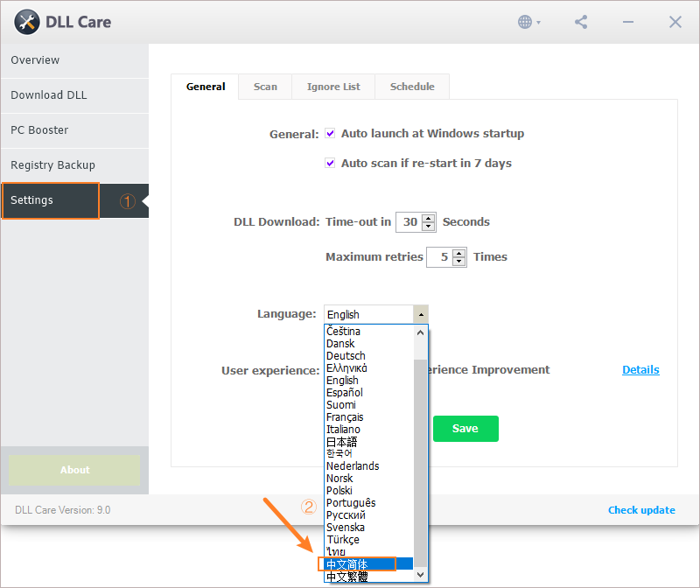Select 한국어 in the language list
Image resolution: width=700 pixels, height=588 pixels.
click(368, 453)
